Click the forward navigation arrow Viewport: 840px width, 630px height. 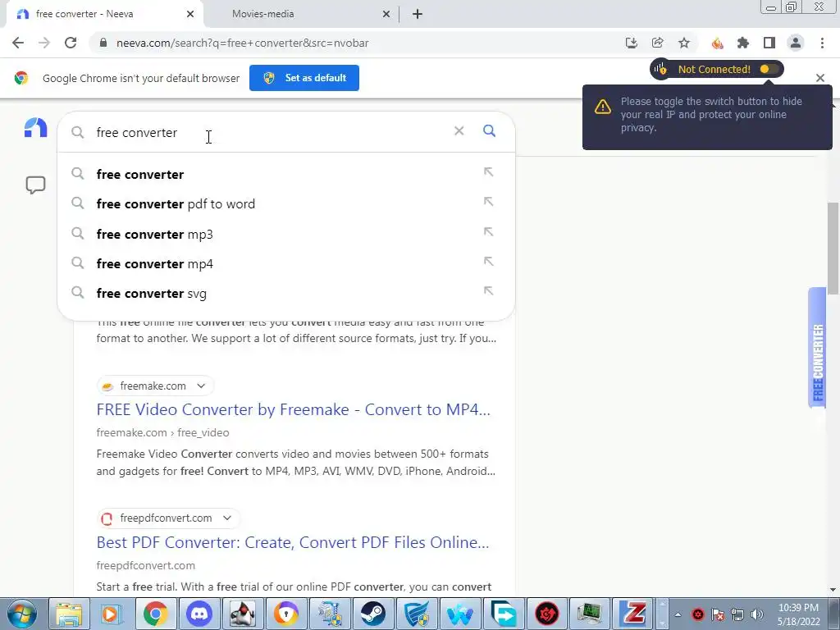click(44, 43)
